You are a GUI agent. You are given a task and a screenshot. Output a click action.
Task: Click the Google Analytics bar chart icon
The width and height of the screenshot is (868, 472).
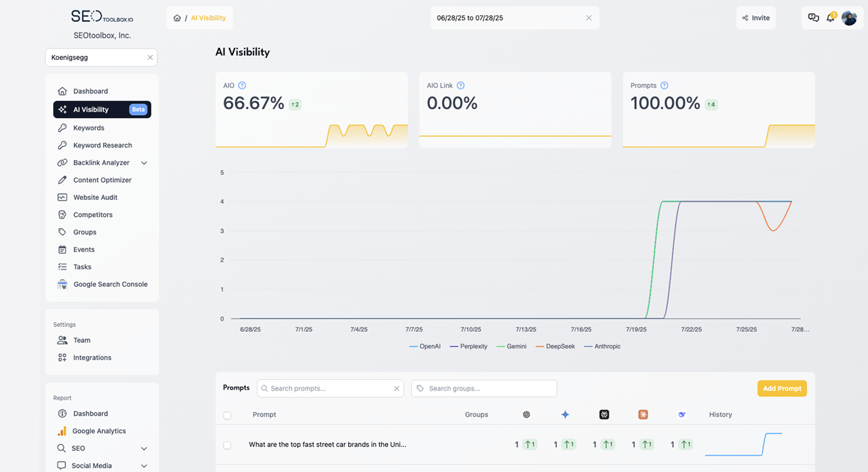[x=62, y=431]
